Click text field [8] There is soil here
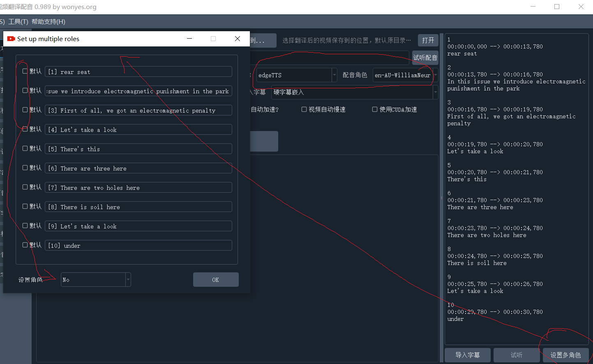This screenshot has width=593, height=364. point(138,207)
